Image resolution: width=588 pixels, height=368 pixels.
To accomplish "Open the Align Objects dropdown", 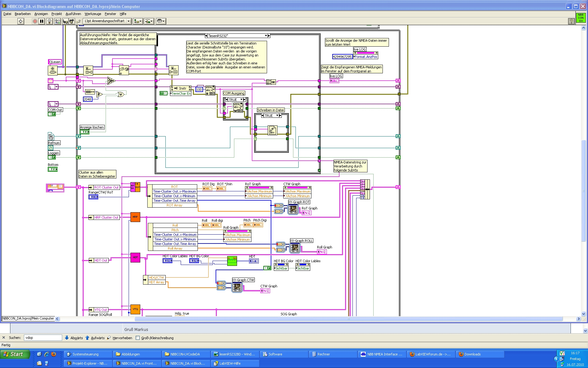I will (x=138, y=21).
